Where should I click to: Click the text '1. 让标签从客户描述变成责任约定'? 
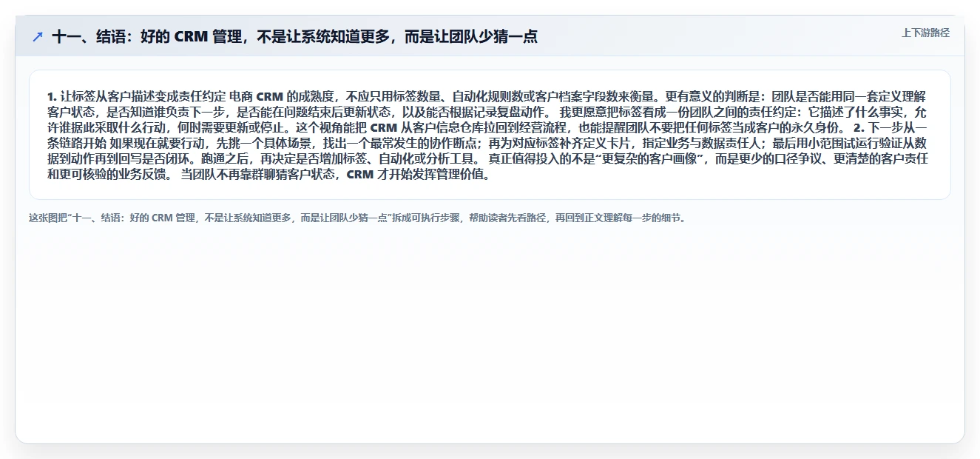[137, 96]
